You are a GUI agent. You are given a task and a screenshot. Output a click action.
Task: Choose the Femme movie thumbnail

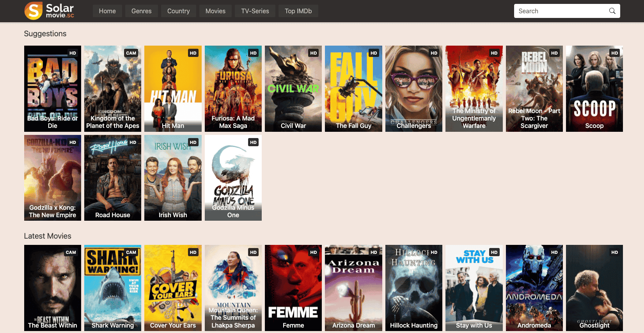[293, 288]
